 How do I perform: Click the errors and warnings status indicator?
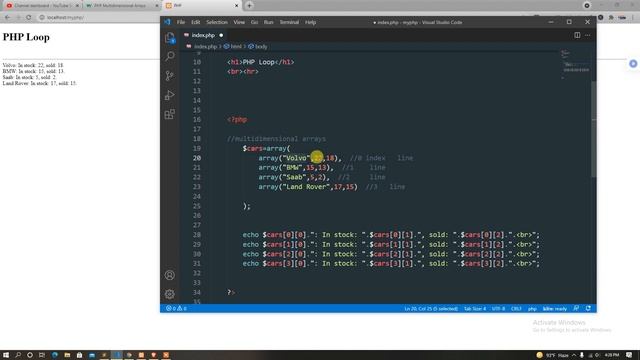176,309
